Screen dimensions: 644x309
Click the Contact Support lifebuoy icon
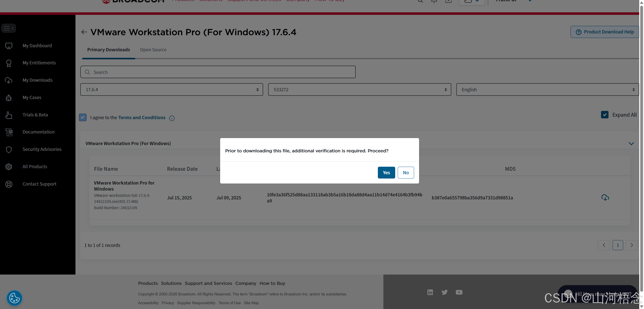pyautogui.click(x=9, y=184)
